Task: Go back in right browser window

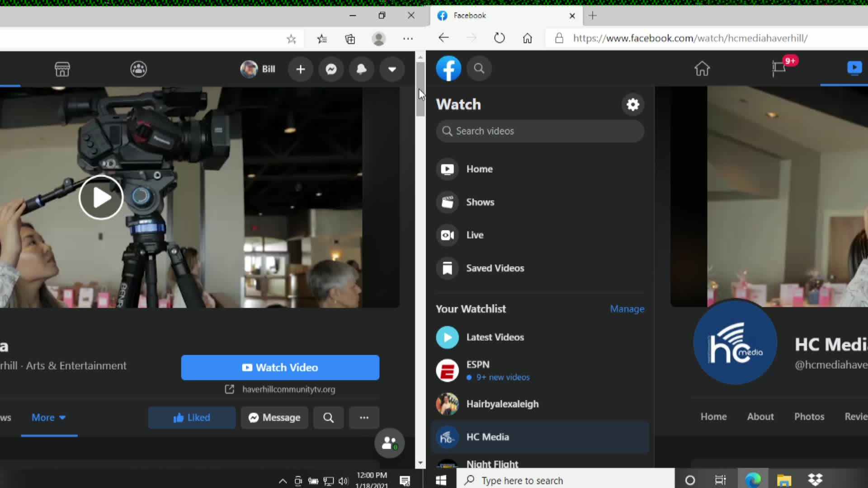Action: tap(443, 38)
